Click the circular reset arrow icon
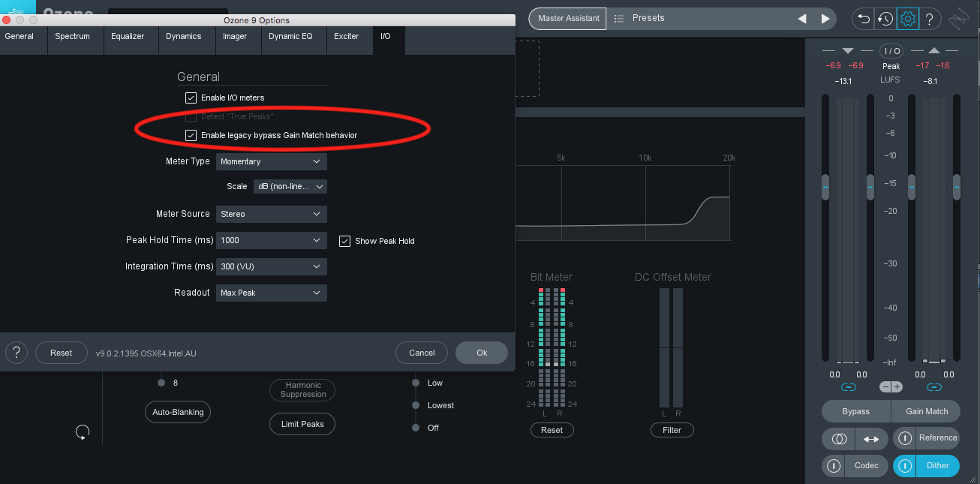 pos(83,432)
